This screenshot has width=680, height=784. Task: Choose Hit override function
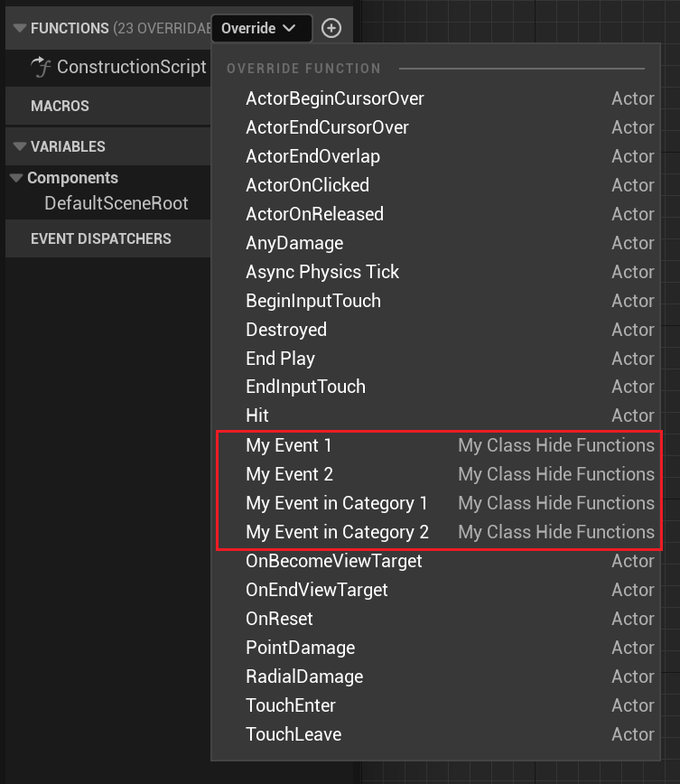257,415
